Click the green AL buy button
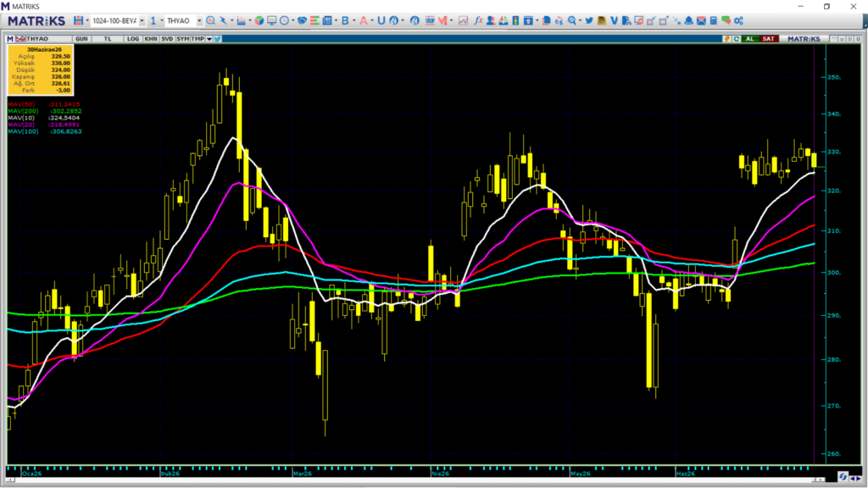The width and height of the screenshot is (868, 488). [750, 39]
